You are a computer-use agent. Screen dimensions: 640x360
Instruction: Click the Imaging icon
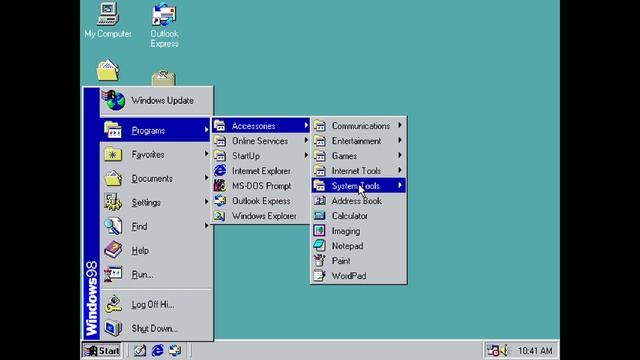[320, 231]
